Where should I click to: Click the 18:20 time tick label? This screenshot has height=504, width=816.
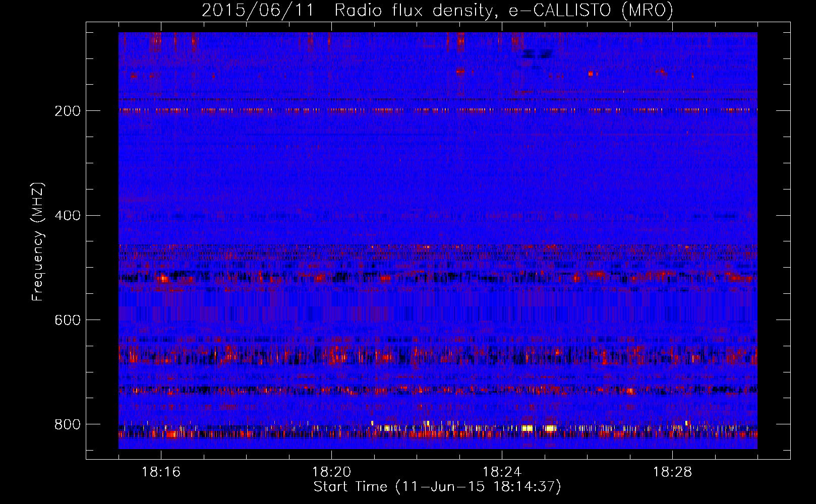(331, 472)
